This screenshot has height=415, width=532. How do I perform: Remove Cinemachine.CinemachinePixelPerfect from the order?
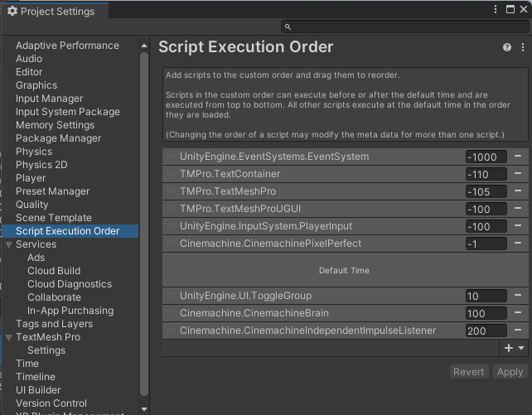pyautogui.click(x=518, y=243)
